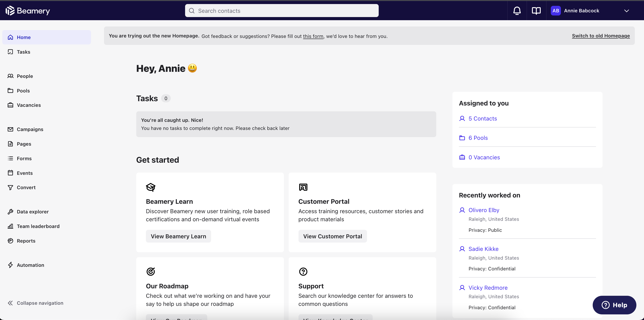The image size is (644, 320).
Task: Click the Tasks sidebar icon
Action: point(10,52)
